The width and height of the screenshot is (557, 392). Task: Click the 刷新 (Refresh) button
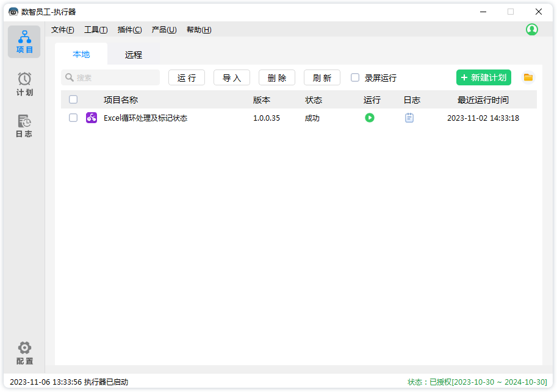(x=322, y=77)
